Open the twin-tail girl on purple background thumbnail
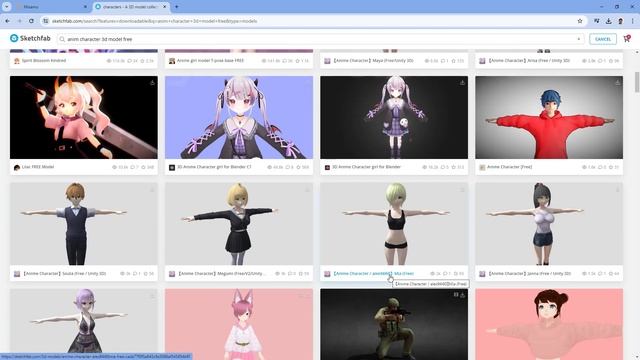Viewport: 640px width, 360px height. point(239,117)
